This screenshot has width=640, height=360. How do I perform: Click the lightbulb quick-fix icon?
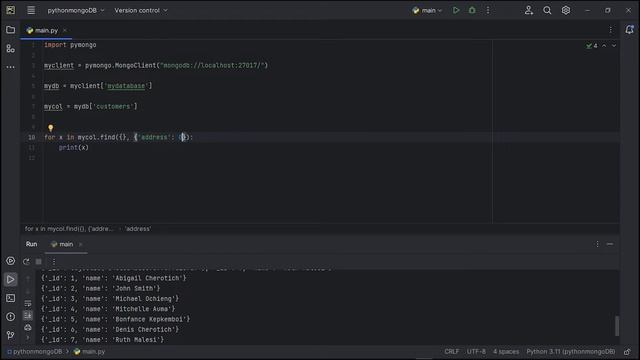pyautogui.click(x=51, y=128)
